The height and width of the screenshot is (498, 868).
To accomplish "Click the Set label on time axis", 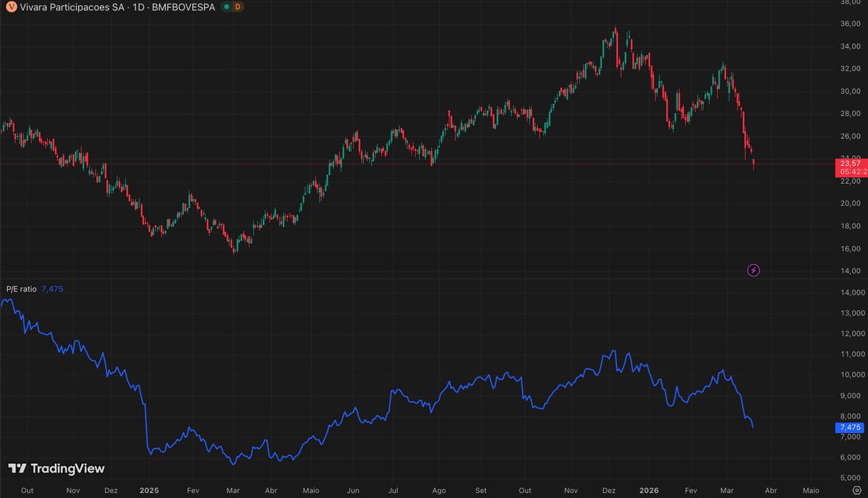I will point(481,490).
